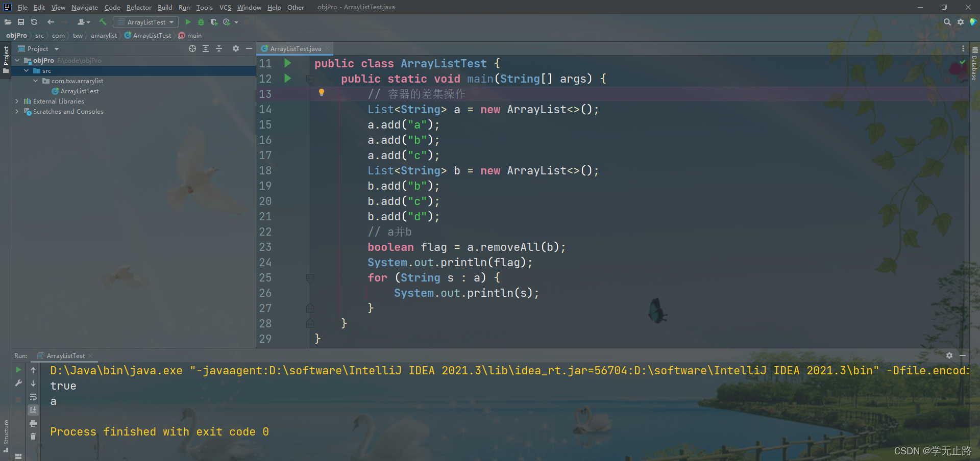
Task: Click the arrarylist breadcrumb
Action: [x=104, y=35]
